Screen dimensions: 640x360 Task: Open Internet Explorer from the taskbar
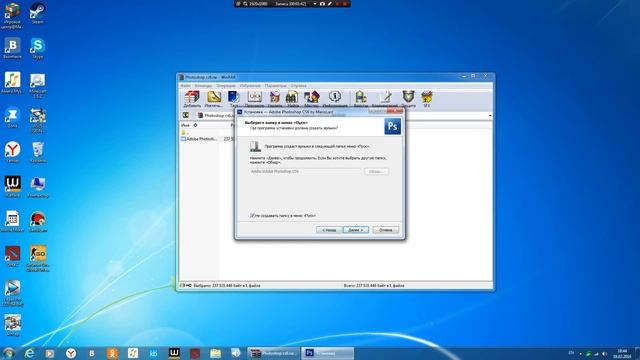coord(29,353)
